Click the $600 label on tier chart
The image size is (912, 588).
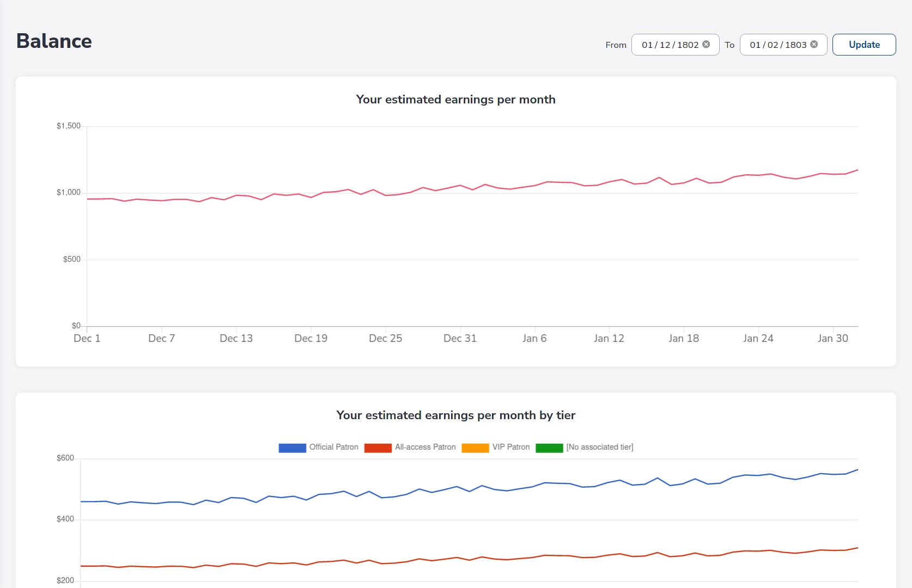[65, 458]
